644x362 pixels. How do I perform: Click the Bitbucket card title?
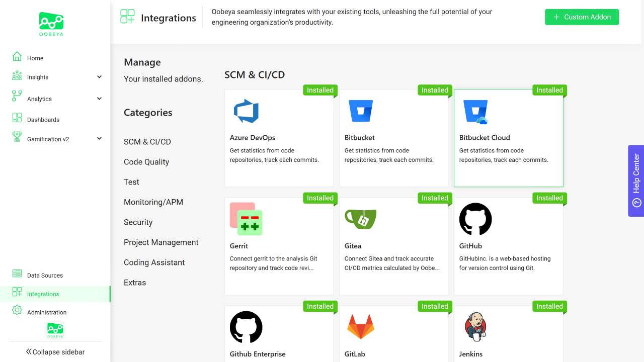click(x=360, y=138)
